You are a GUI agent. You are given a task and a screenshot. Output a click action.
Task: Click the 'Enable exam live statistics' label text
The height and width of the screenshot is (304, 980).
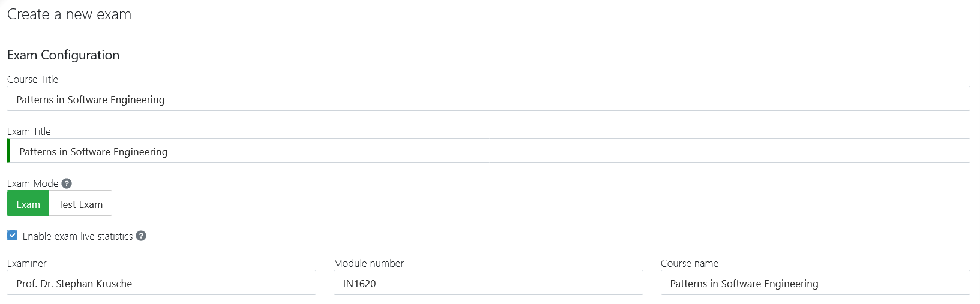[x=77, y=236]
